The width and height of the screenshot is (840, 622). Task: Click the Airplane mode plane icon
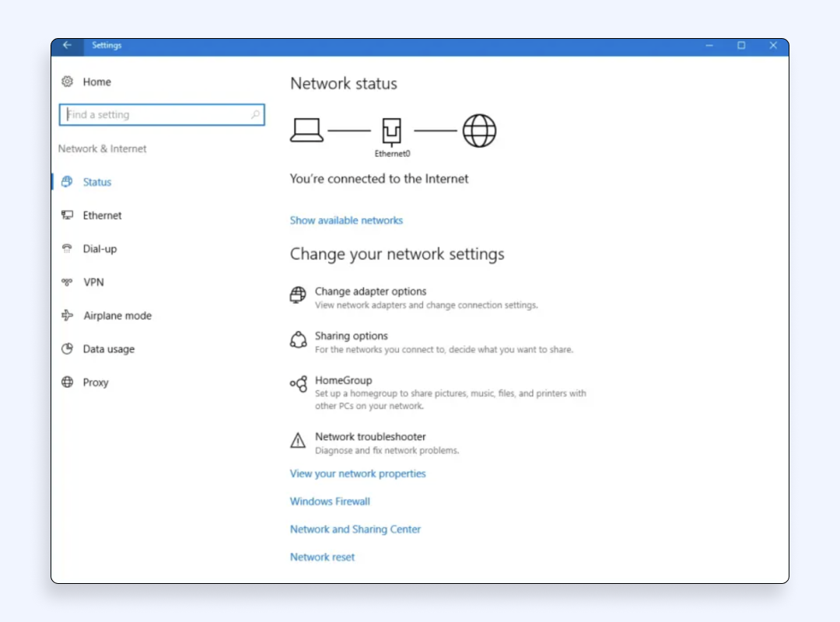tap(67, 316)
